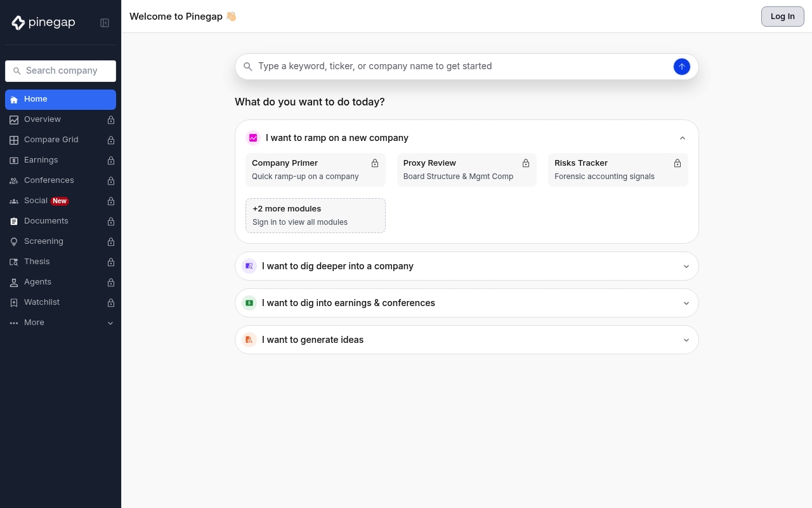The width and height of the screenshot is (812, 508).
Task: Click the Thesis icon in sidebar
Action: coord(14,262)
